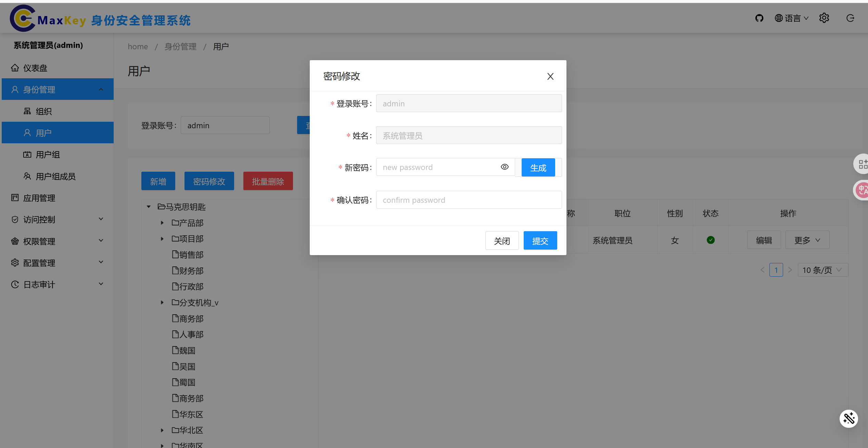Expand the 产品部 tree node
The width and height of the screenshot is (868, 448).
point(162,223)
